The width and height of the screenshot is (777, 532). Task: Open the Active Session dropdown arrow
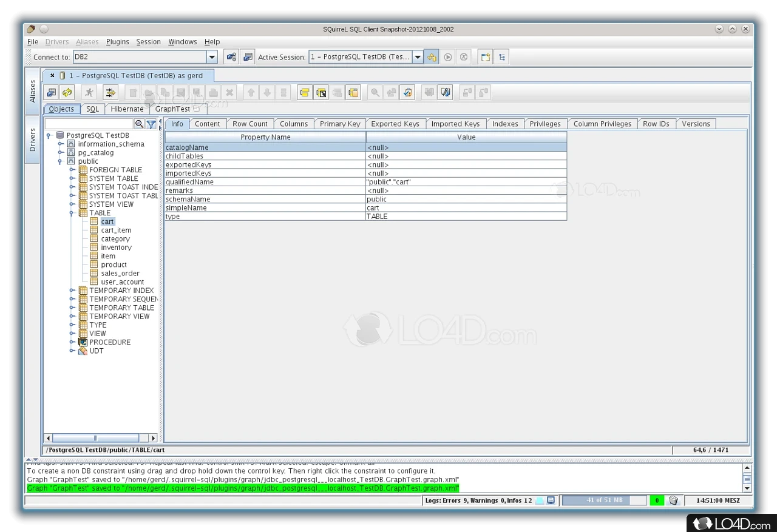click(418, 57)
